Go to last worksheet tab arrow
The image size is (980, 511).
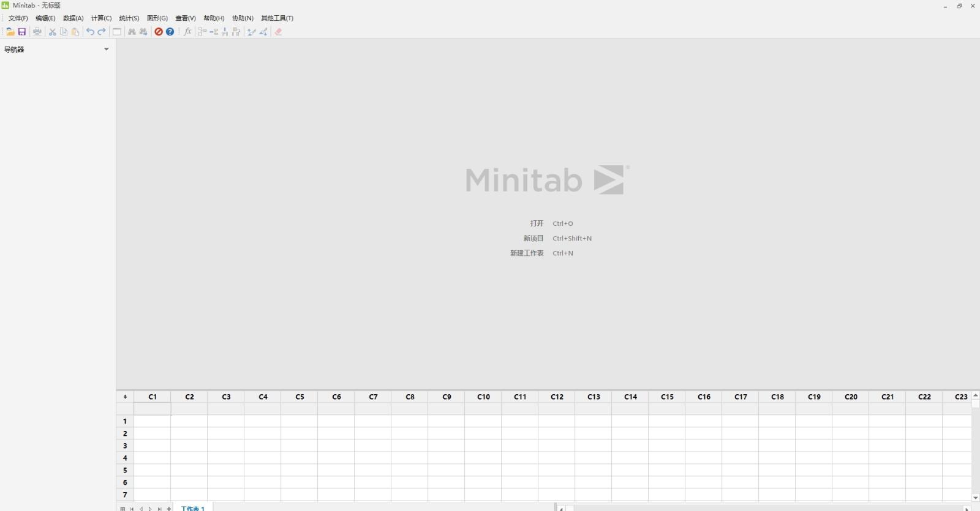click(x=159, y=509)
